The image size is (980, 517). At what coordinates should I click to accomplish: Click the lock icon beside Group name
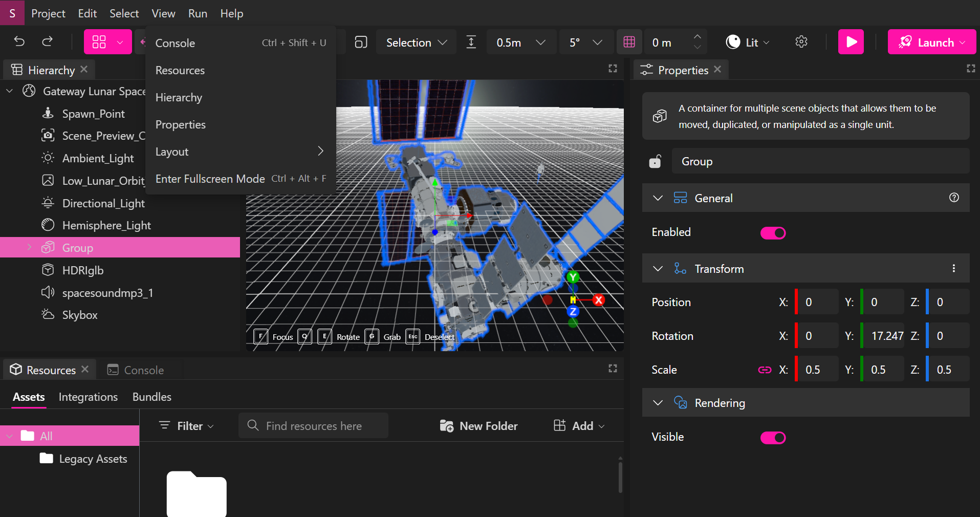[655, 162]
